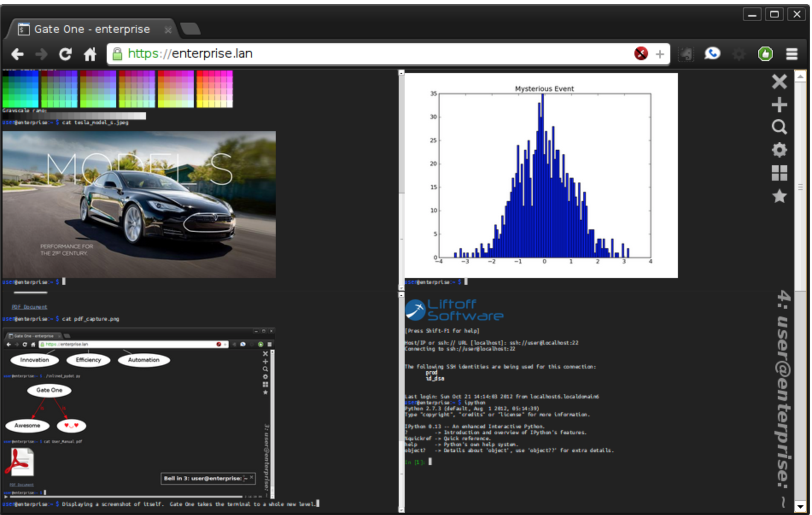Close the terminal with Gate One X icon

point(779,81)
